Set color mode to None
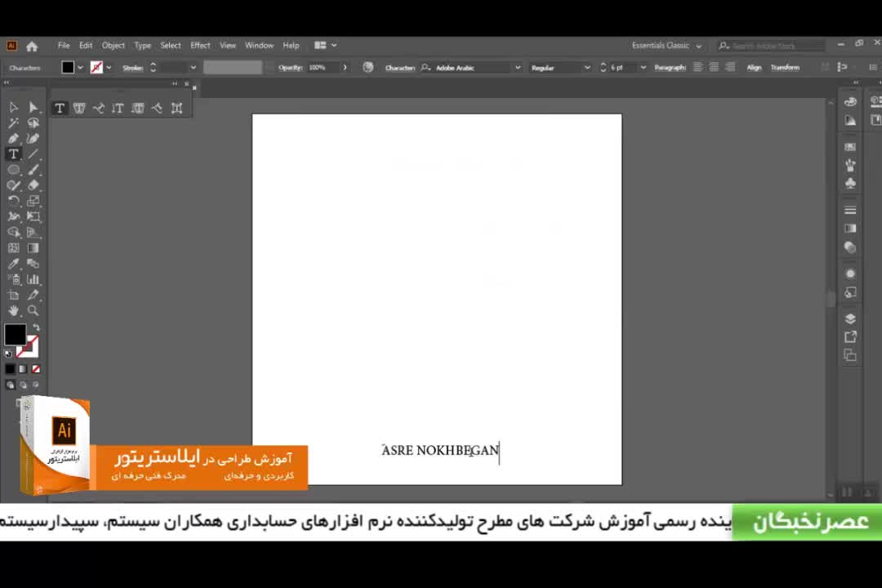The width and height of the screenshot is (882, 588). (x=35, y=369)
